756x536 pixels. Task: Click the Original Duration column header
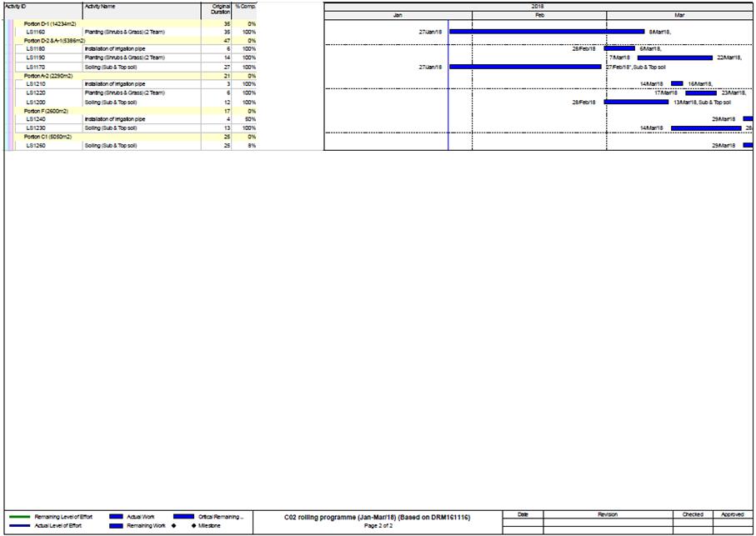217,11
